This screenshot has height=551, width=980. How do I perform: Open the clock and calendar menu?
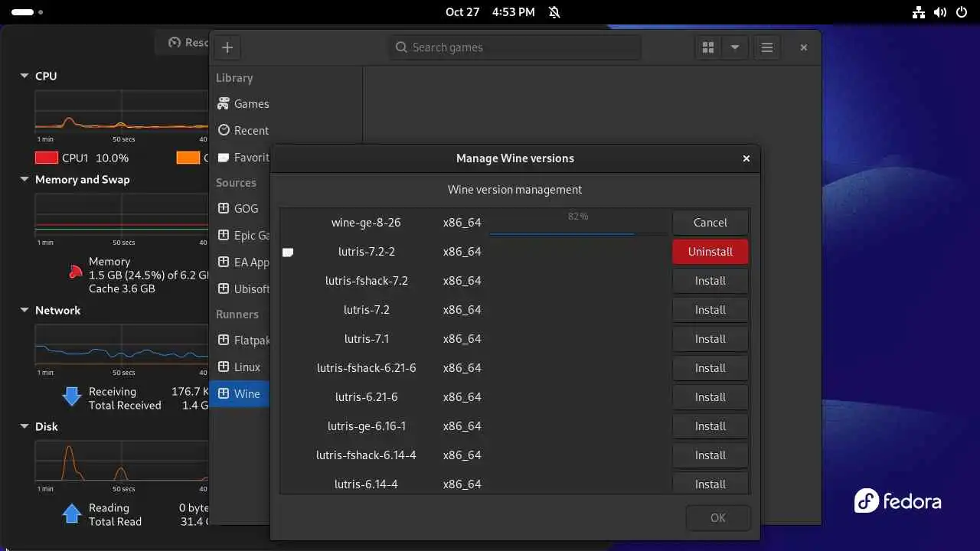[x=490, y=12]
